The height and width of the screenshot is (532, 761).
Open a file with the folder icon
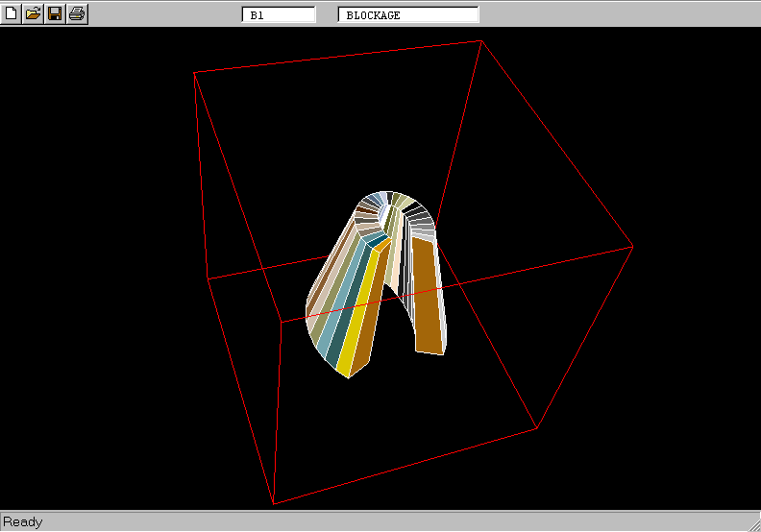pyautogui.click(x=33, y=13)
